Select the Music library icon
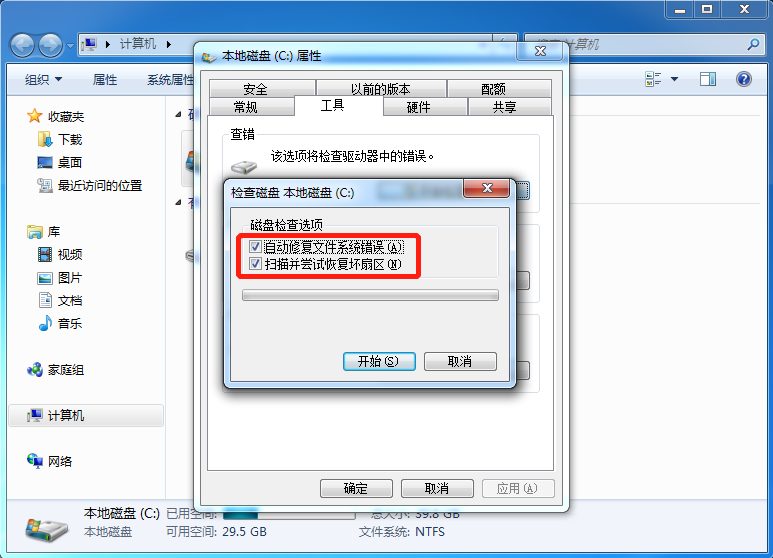This screenshot has height=558, width=773. 45,323
